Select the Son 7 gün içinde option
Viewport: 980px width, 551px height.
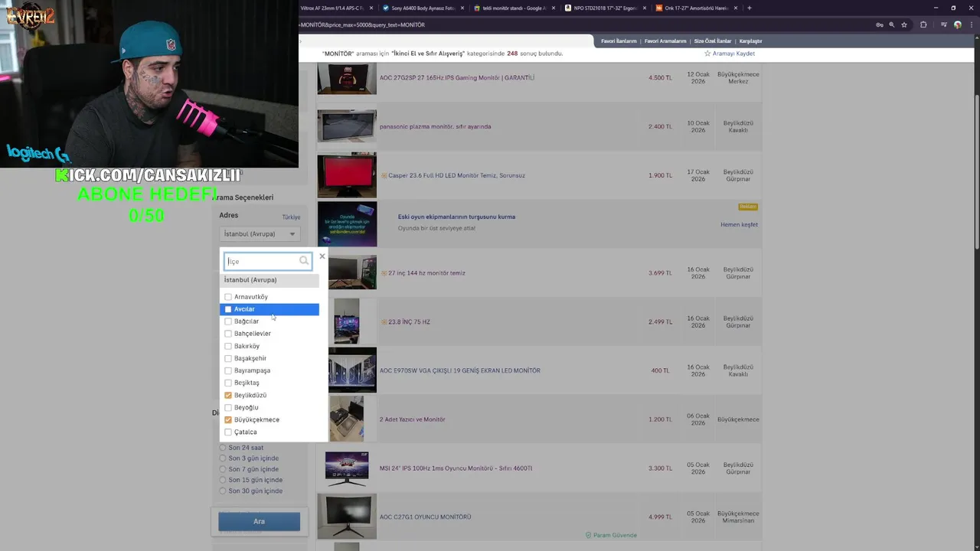[223, 469]
